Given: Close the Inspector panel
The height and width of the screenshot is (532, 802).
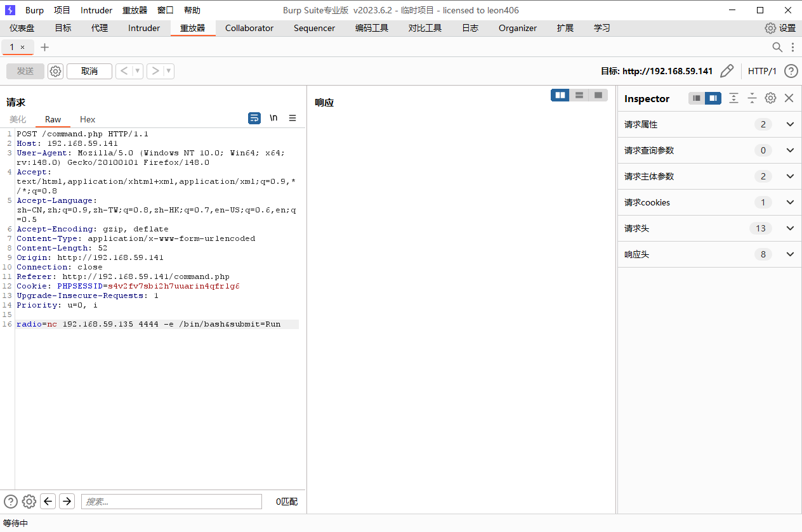Looking at the screenshot, I should [789, 98].
